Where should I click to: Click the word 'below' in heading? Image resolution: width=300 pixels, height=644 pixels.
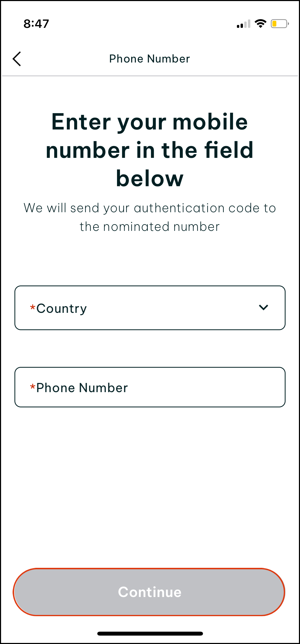150,179
